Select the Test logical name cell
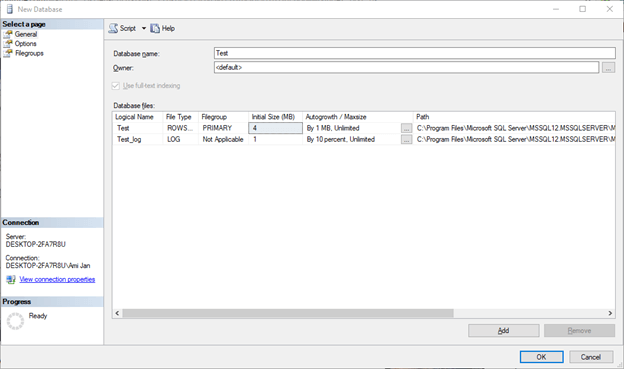 point(137,128)
